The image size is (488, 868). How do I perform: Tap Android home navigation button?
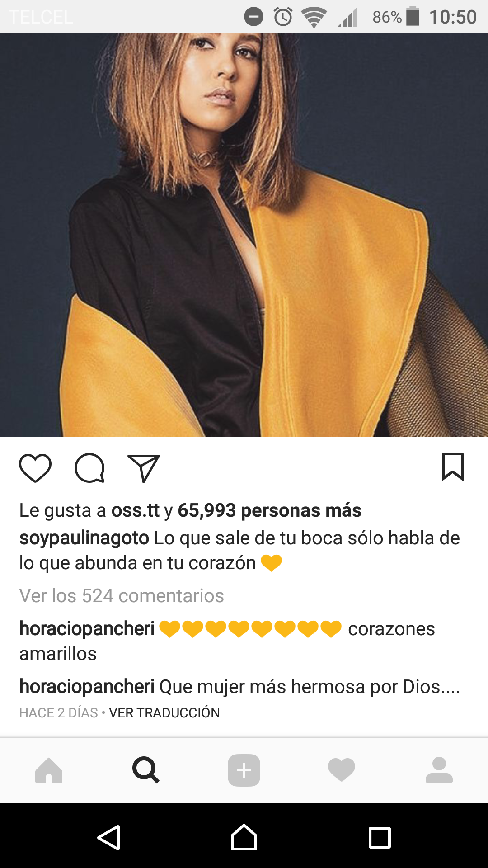pyautogui.click(x=244, y=837)
